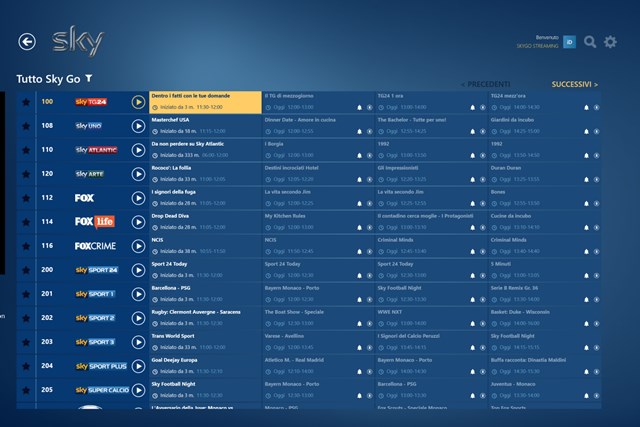Open the settings gear
Viewport: 640px width, 427px height.
tap(610, 42)
